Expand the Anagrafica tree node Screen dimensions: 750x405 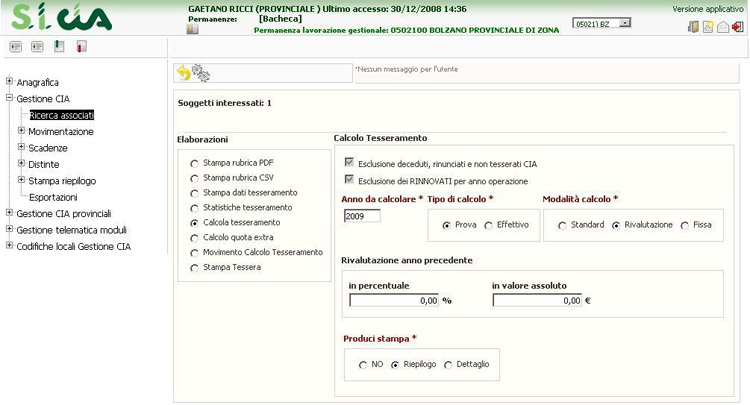point(9,81)
